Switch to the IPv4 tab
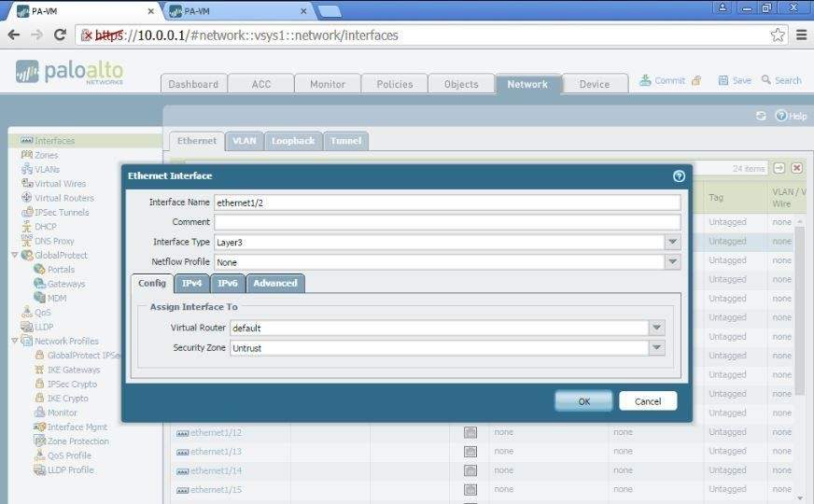Viewport: 814px width, 504px height. coord(191,283)
